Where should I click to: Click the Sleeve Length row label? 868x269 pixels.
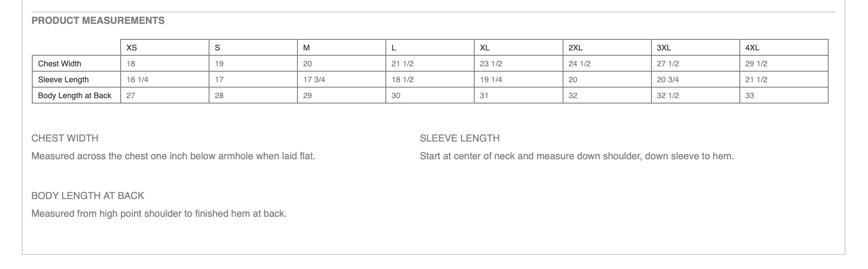tap(76, 79)
